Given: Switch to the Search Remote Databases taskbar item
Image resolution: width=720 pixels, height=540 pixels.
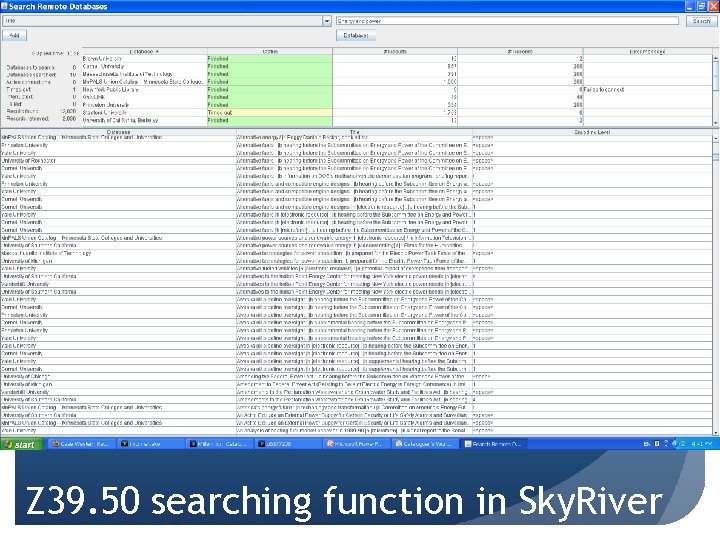Looking at the screenshot, I should 494,444.
